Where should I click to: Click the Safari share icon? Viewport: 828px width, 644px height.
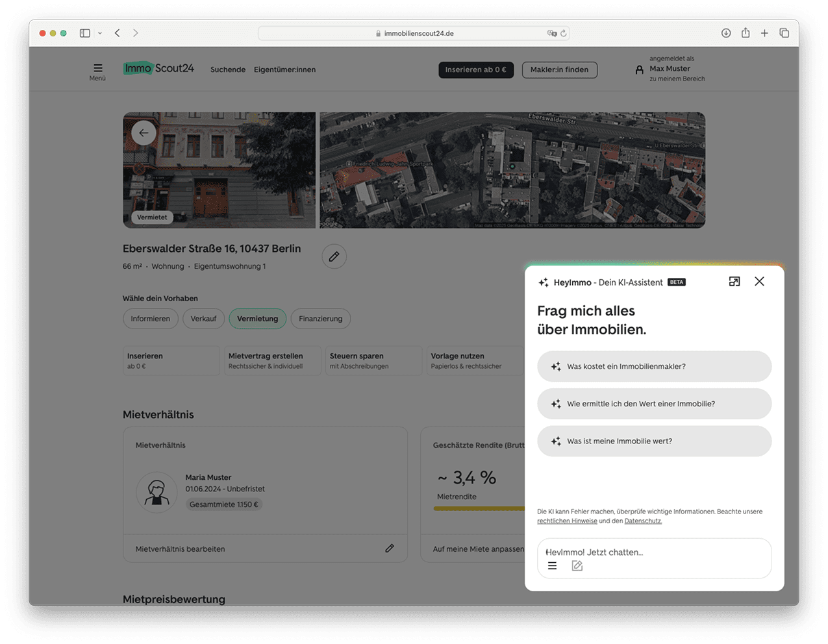point(745,33)
